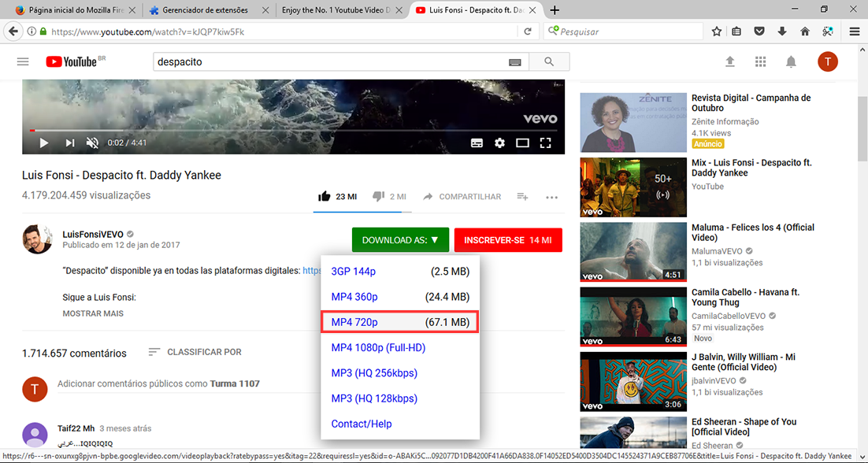Screen dimensions: 868x463
Task: Open the site identity info icon
Action: coord(32,31)
